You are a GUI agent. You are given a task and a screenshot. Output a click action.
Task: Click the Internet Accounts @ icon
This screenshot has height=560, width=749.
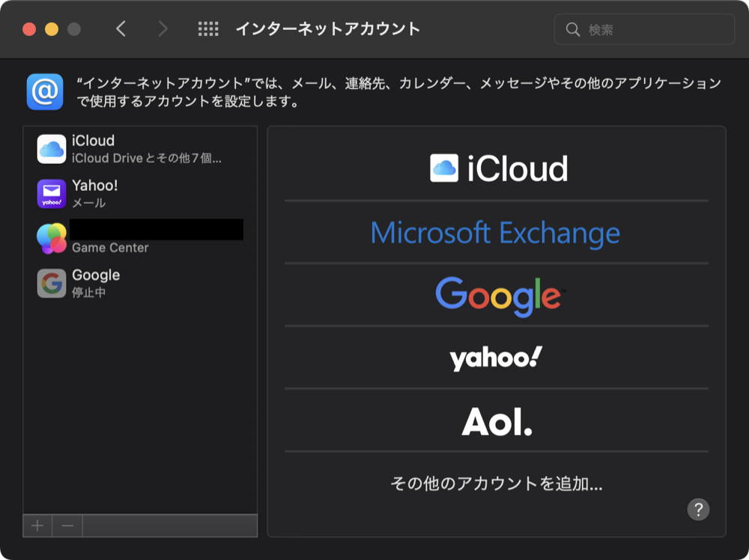tap(45, 91)
